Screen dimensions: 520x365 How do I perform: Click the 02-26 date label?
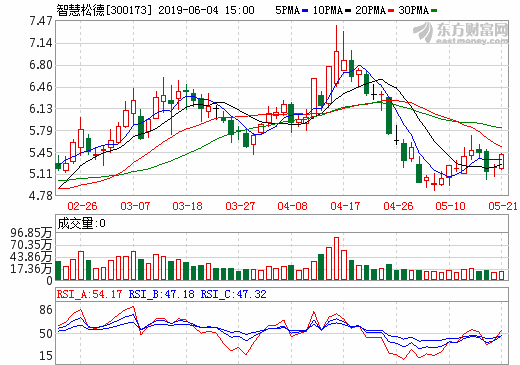point(82,206)
